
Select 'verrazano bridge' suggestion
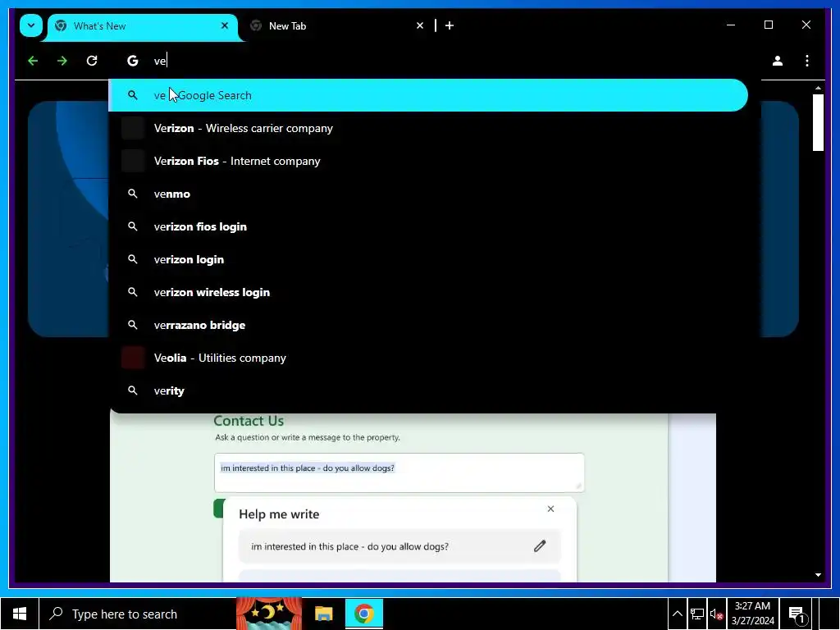point(428,325)
